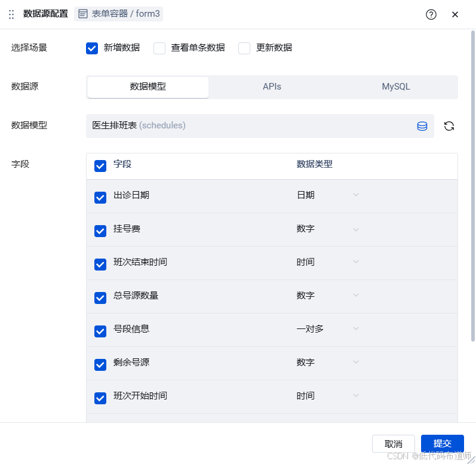Click the form container icon before form3
Image resolution: width=476 pixels, height=464 pixels.
coord(83,14)
